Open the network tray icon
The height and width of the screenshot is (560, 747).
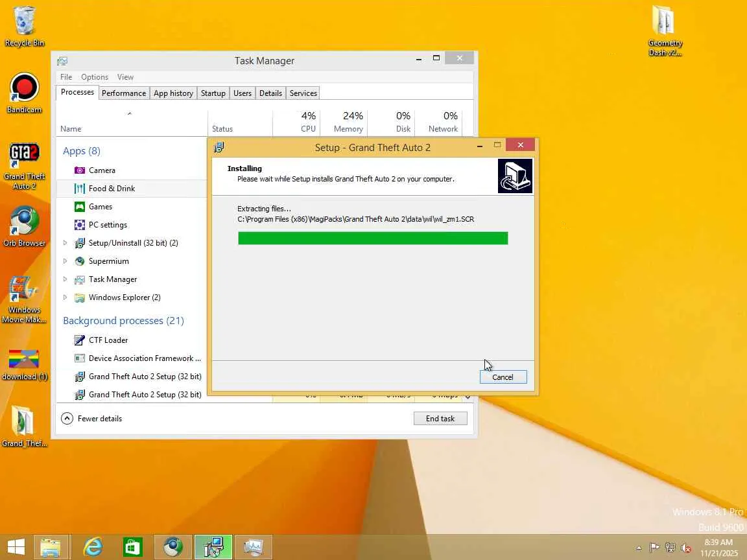coord(670,548)
